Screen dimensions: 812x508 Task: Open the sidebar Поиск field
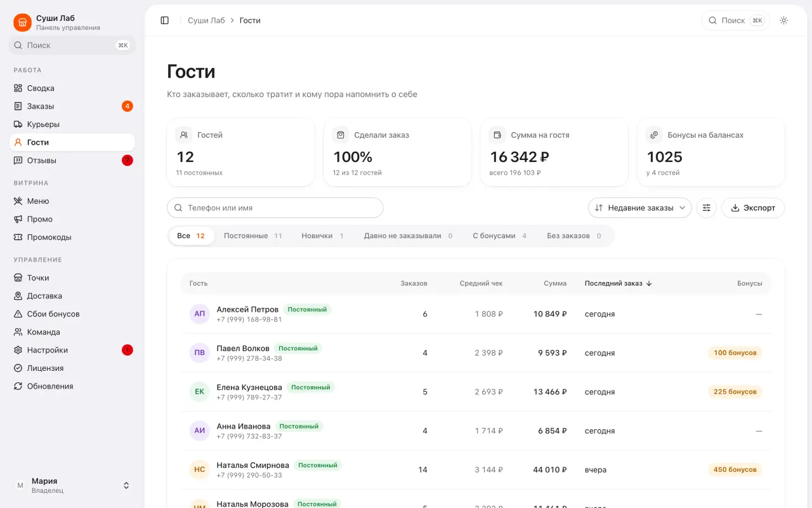coord(72,46)
